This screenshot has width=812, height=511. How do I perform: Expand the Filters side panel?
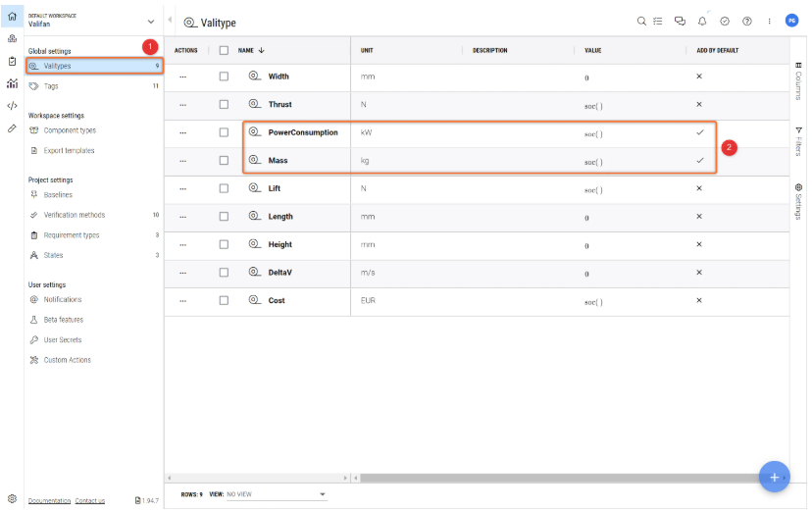tap(798, 141)
